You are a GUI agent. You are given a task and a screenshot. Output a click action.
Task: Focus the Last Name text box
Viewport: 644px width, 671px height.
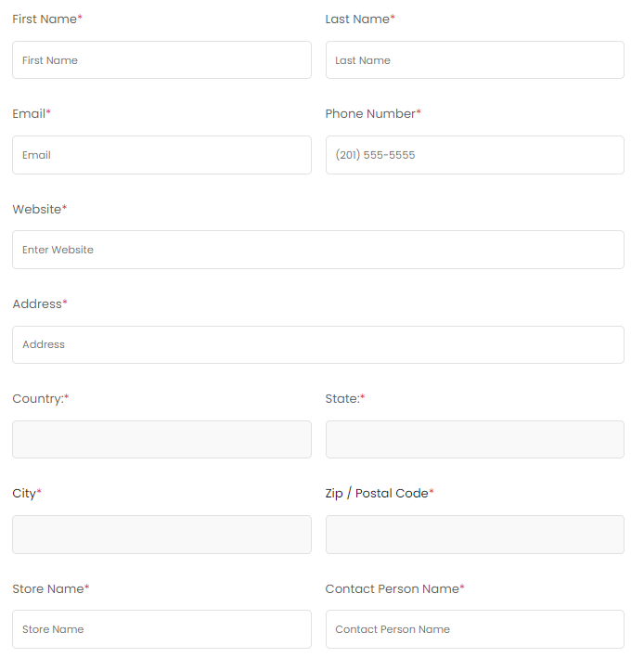point(475,60)
